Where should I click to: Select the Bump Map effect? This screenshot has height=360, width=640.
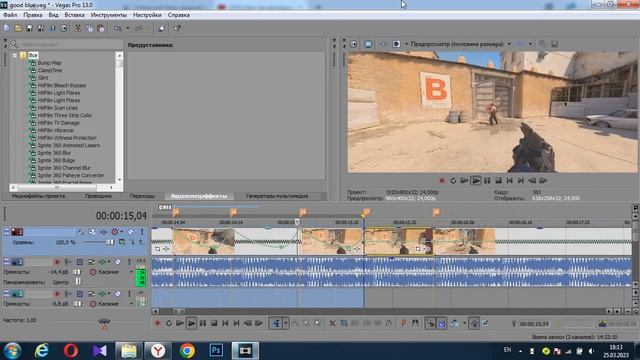[49, 63]
